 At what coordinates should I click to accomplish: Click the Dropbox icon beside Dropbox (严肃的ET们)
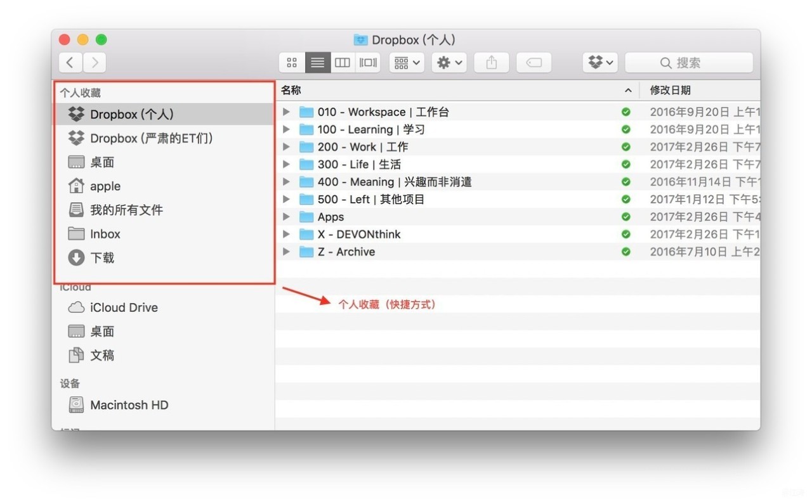point(76,138)
